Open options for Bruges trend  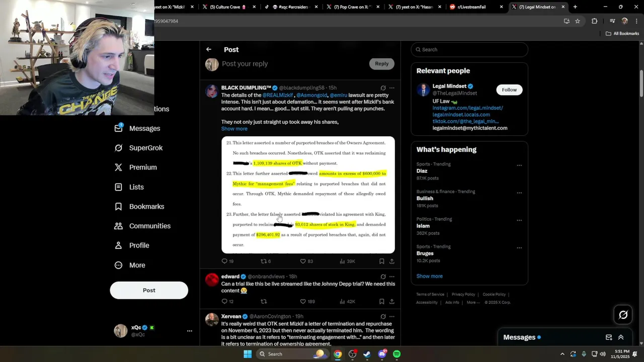point(519,248)
